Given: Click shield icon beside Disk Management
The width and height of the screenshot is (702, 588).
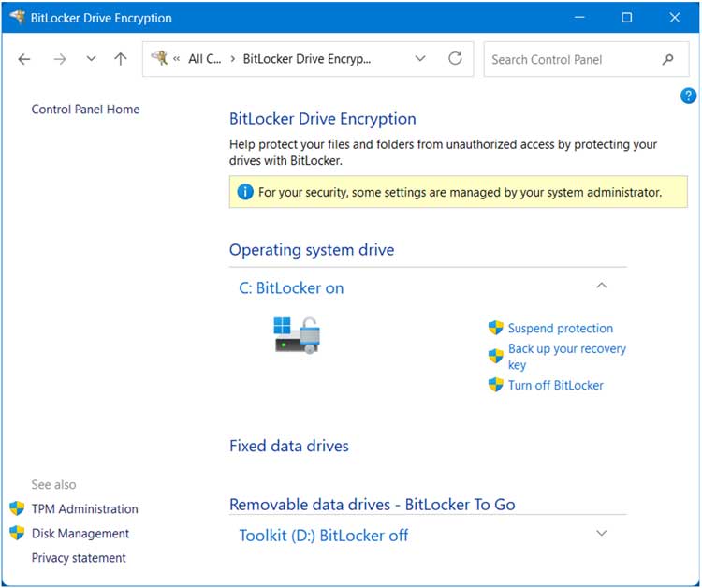Looking at the screenshot, I should pyautogui.click(x=17, y=533).
